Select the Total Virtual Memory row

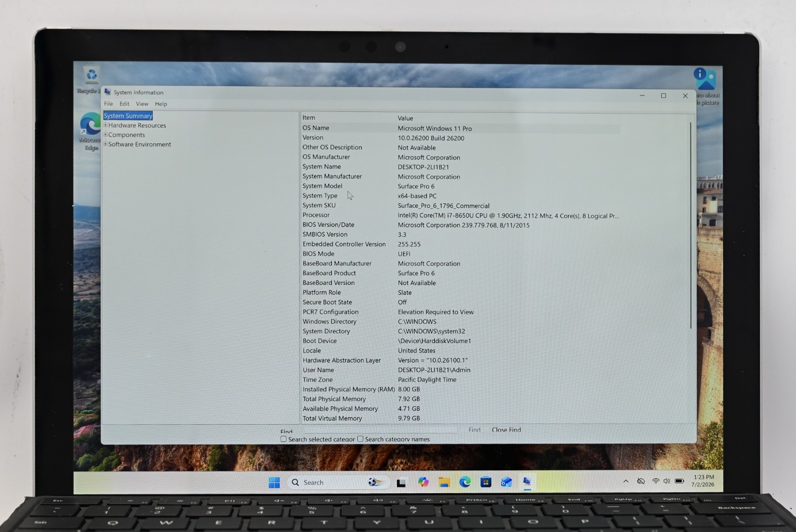tap(461, 419)
